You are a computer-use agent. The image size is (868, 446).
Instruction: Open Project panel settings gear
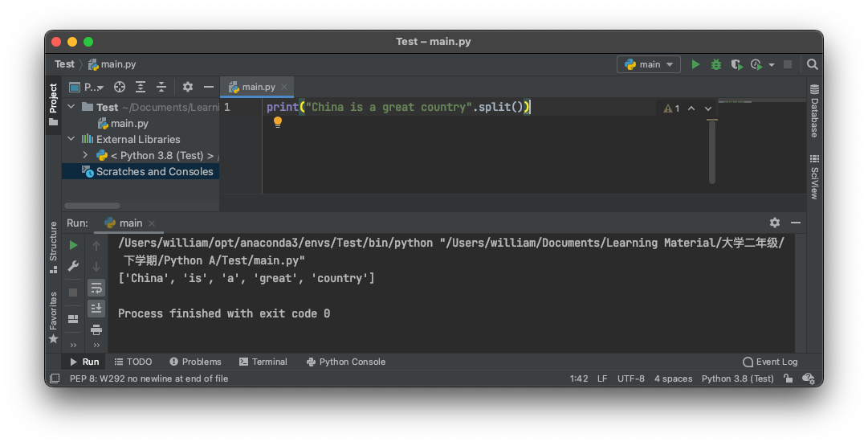coord(188,87)
